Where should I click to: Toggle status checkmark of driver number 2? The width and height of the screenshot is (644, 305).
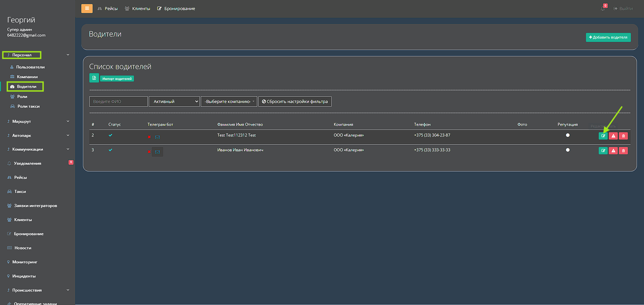(110, 135)
